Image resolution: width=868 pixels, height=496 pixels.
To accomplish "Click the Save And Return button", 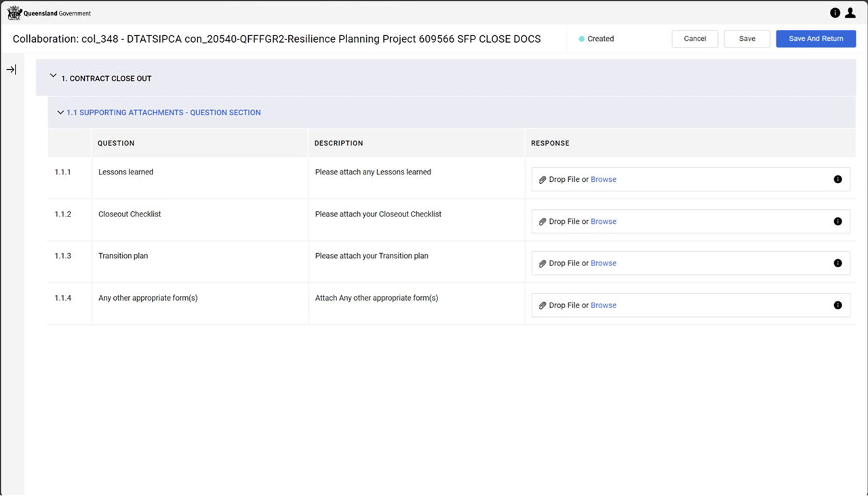I will pyautogui.click(x=816, y=39).
